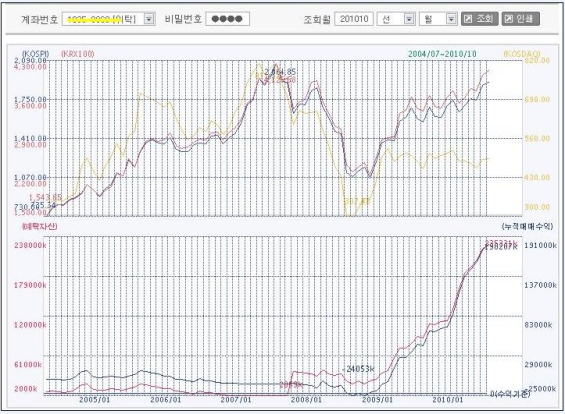The height and width of the screenshot is (414, 565).
Task: Click the KRX100 legend label
Action: [77, 54]
